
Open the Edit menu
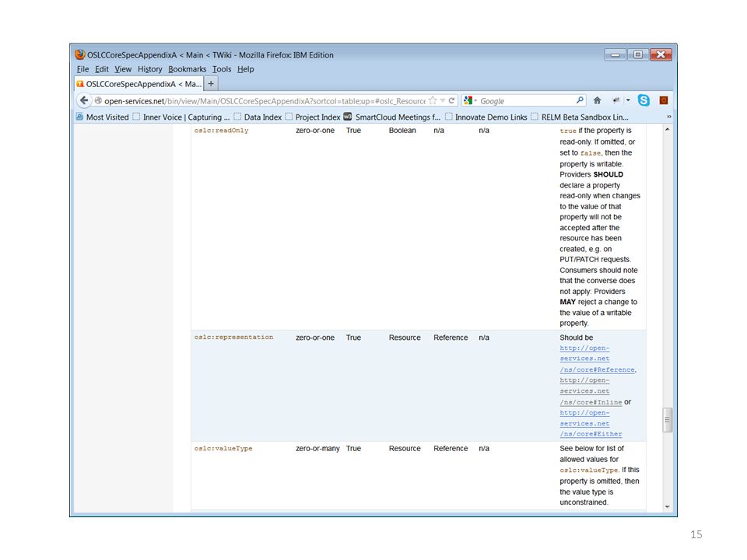[101, 69]
